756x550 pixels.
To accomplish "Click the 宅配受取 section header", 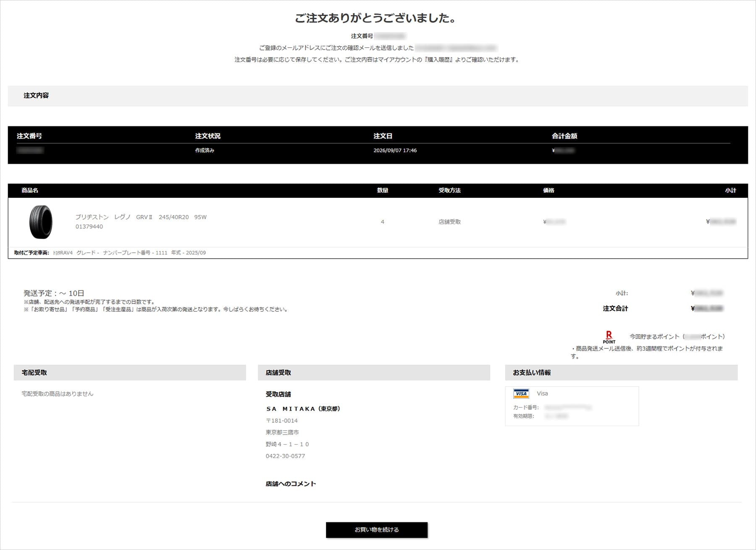I will pyautogui.click(x=130, y=372).
